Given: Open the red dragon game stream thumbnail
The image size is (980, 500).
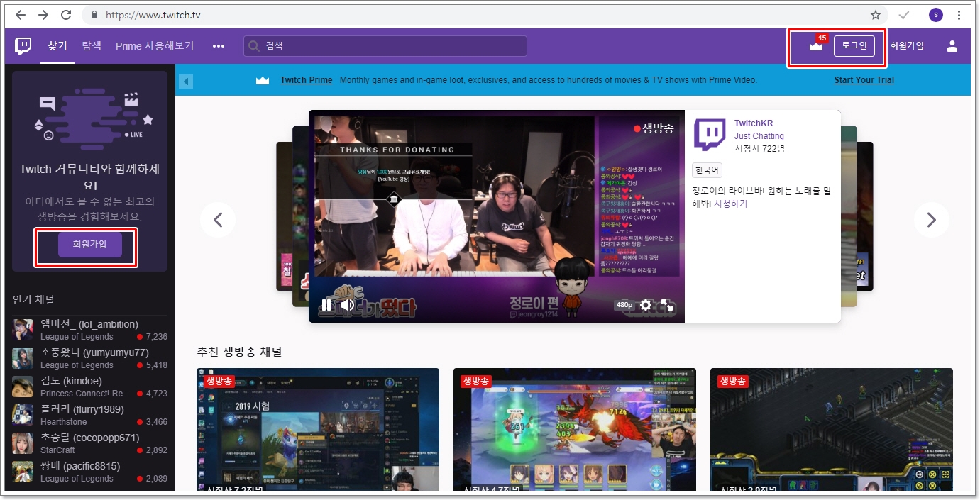Looking at the screenshot, I should 575,430.
